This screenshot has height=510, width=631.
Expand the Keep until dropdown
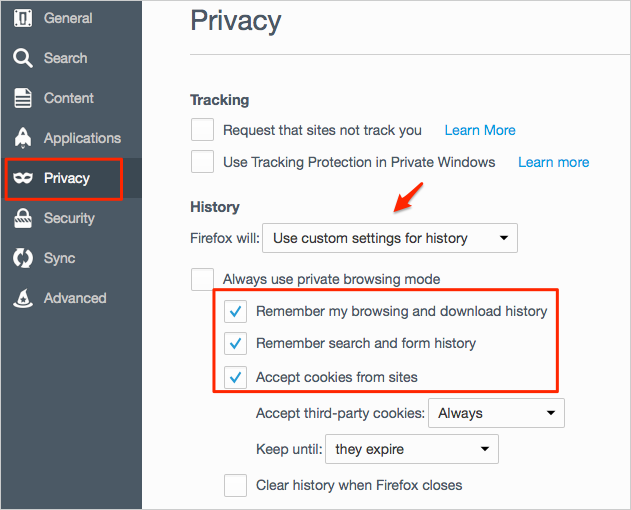coord(412,449)
